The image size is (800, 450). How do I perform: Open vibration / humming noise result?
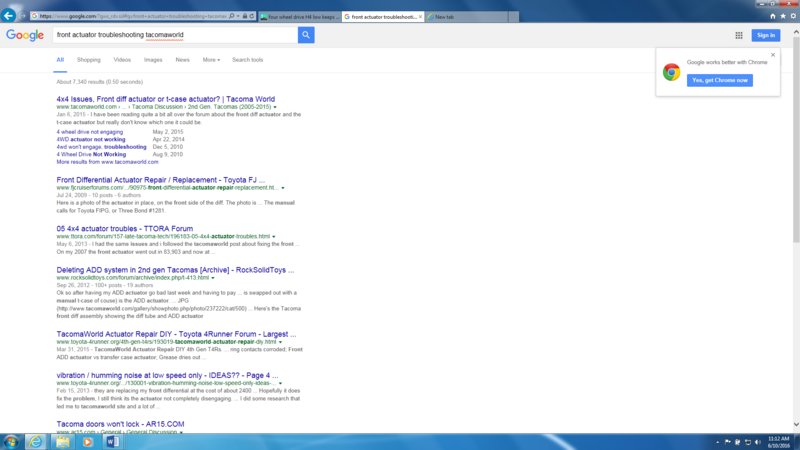167,375
